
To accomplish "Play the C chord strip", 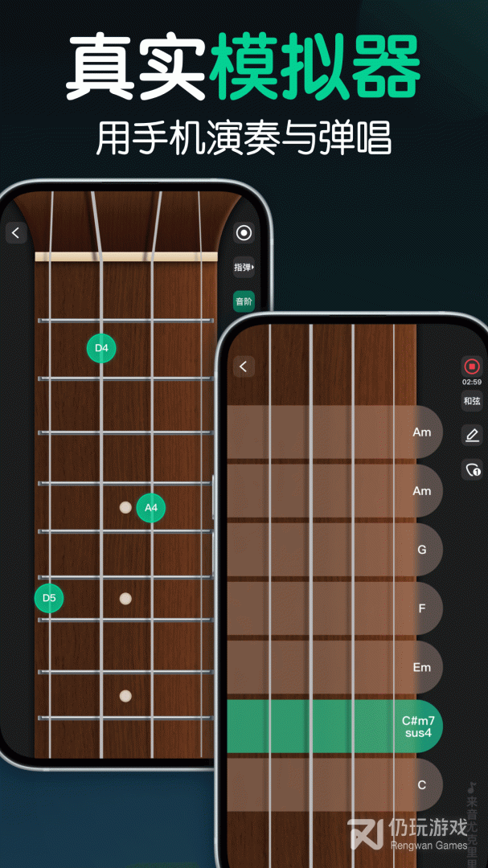I will click(334, 785).
